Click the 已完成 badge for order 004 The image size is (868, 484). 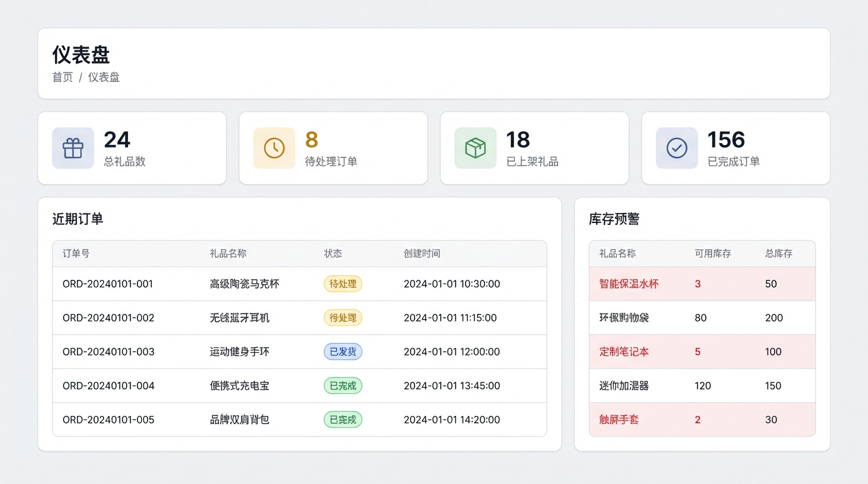(x=343, y=386)
